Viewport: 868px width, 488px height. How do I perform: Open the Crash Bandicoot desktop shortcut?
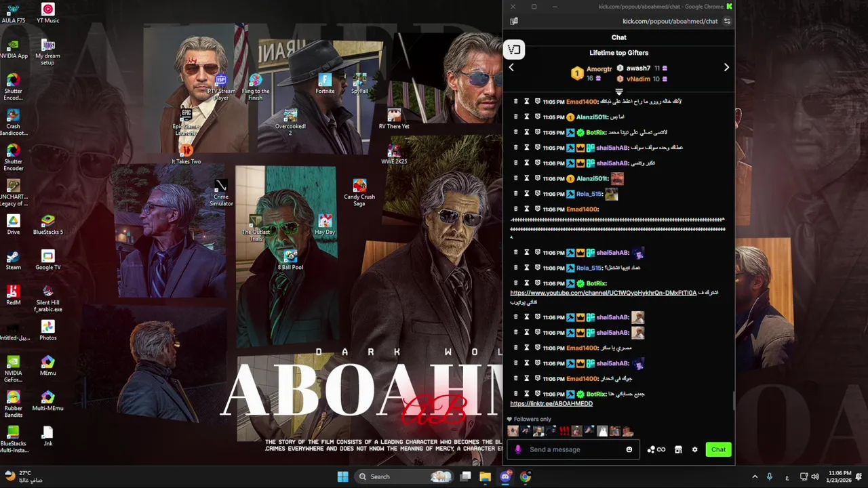pos(13,123)
